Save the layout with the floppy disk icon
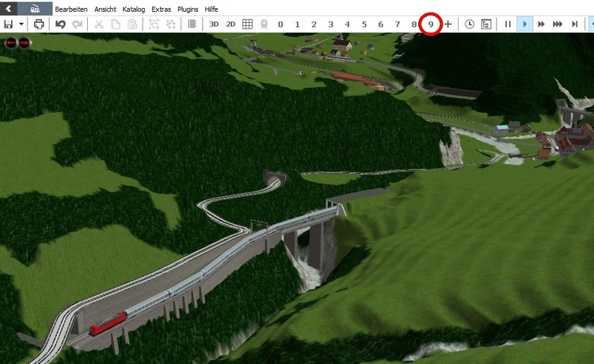 (x=9, y=25)
